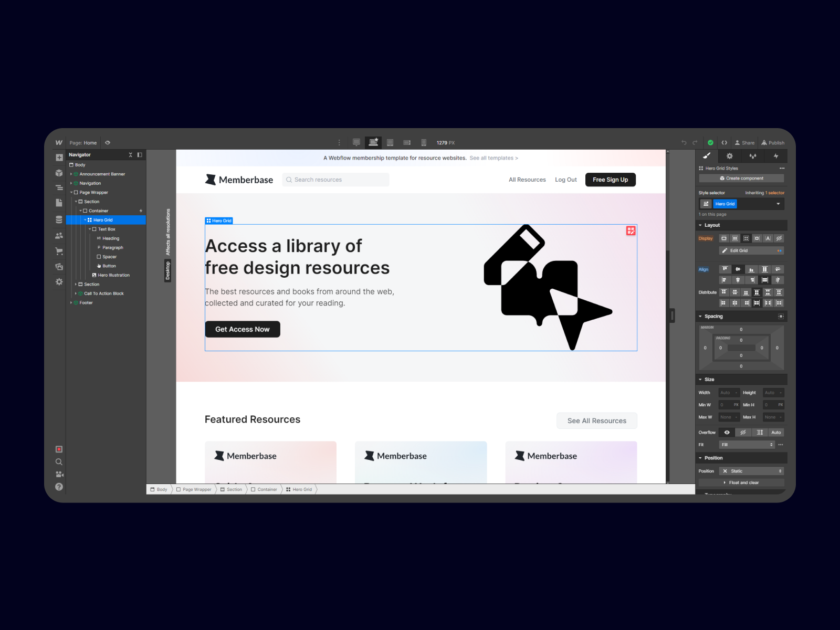Open site Settings gear in left sidebar
Image resolution: width=840 pixels, height=630 pixels.
pyautogui.click(x=59, y=282)
